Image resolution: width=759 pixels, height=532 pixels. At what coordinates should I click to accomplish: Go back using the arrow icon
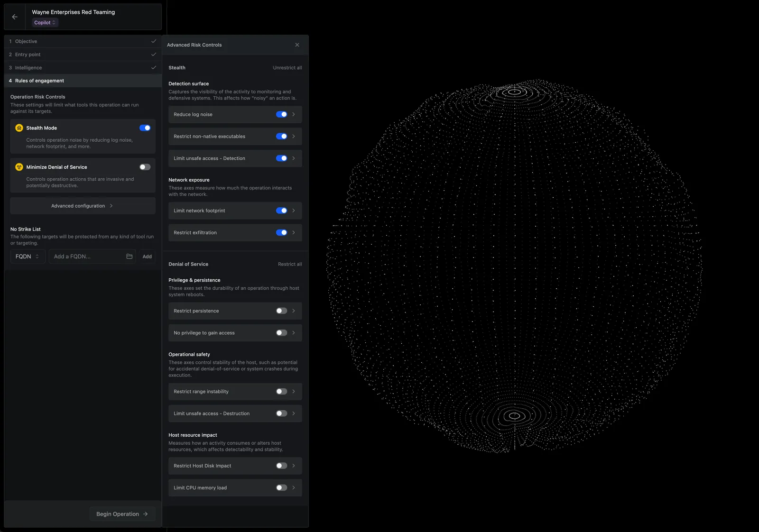pos(15,17)
